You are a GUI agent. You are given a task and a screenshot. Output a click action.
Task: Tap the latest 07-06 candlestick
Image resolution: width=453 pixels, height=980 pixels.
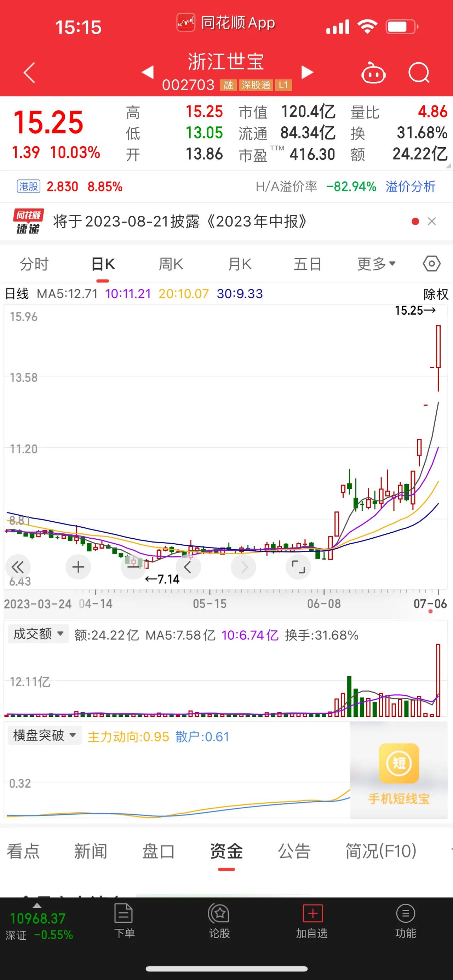pos(438,358)
